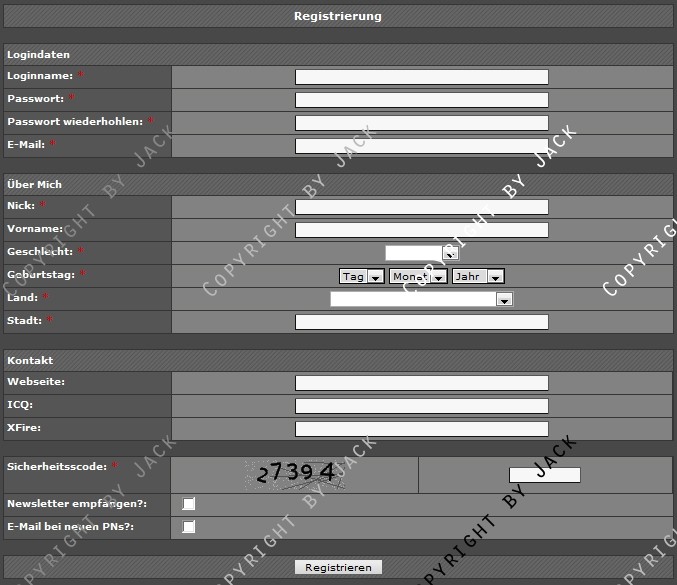
Task: Open the Monat birthday dropdown
Action: [418, 276]
